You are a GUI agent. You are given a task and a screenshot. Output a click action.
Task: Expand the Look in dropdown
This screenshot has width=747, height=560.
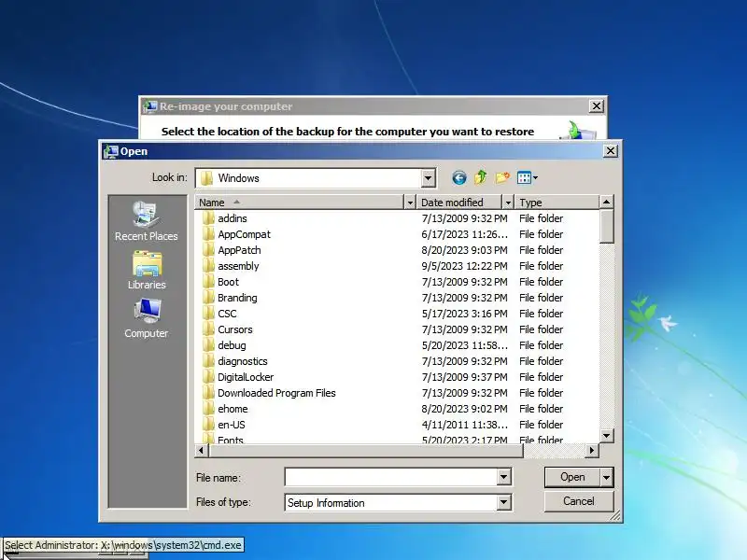pyautogui.click(x=428, y=178)
